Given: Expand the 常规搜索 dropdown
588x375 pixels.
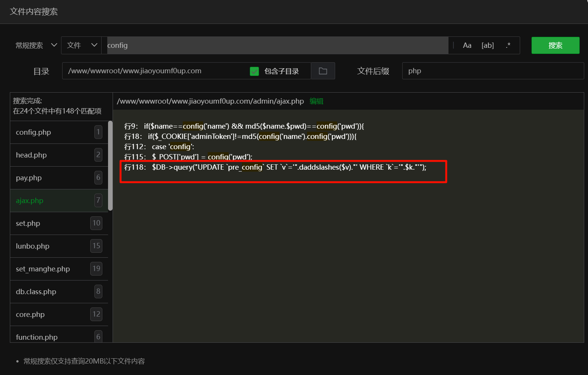Looking at the screenshot, I should coord(36,46).
